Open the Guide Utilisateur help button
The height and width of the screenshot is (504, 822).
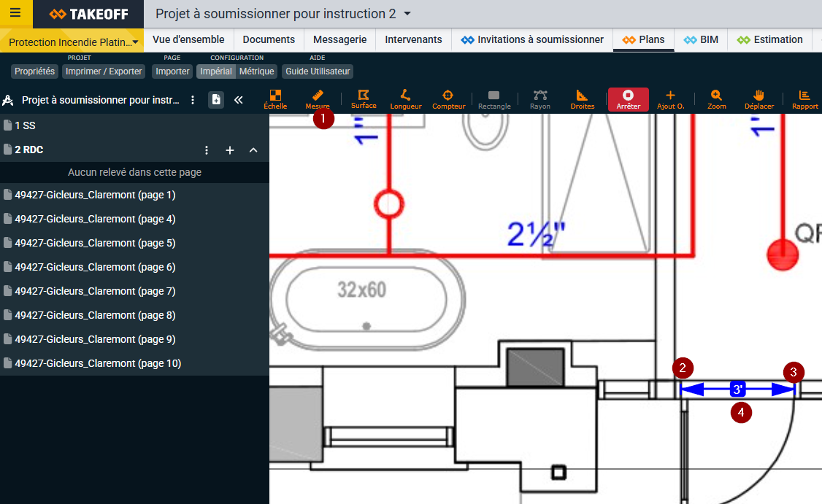318,71
